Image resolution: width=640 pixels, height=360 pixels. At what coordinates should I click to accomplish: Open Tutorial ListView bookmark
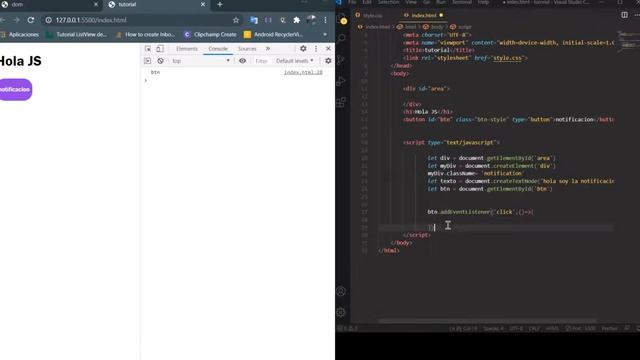(x=77, y=35)
